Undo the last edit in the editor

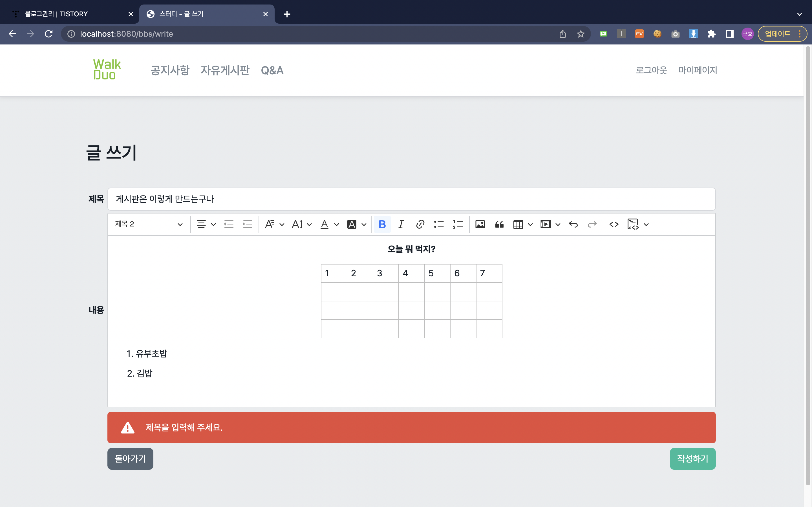pos(573,224)
